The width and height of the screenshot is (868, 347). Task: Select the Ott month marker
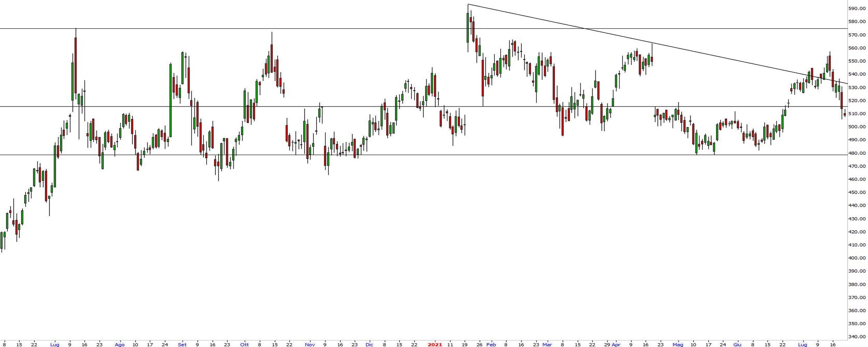pyautogui.click(x=244, y=345)
